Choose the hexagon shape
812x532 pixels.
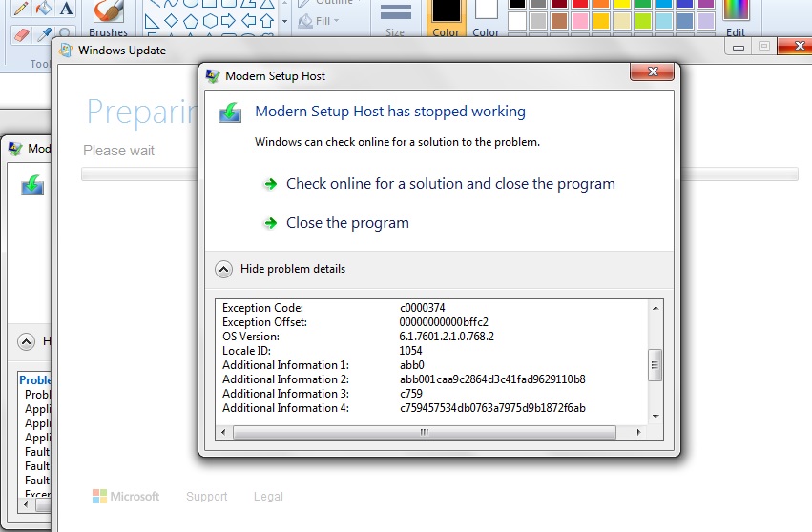(210, 21)
